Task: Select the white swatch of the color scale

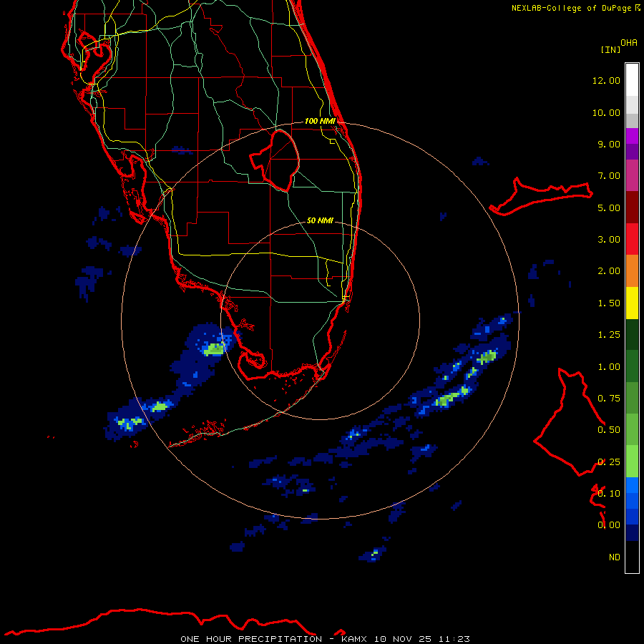Action: (x=632, y=80)
